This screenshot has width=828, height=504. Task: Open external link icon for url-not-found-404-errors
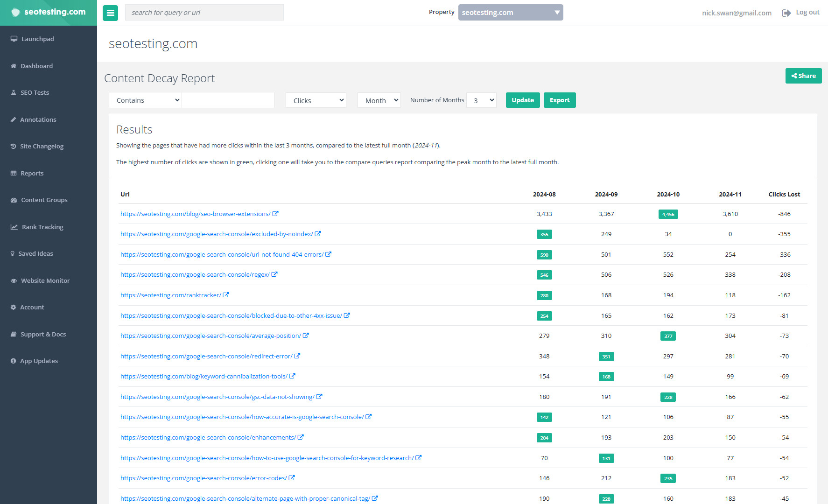[328, 254]
